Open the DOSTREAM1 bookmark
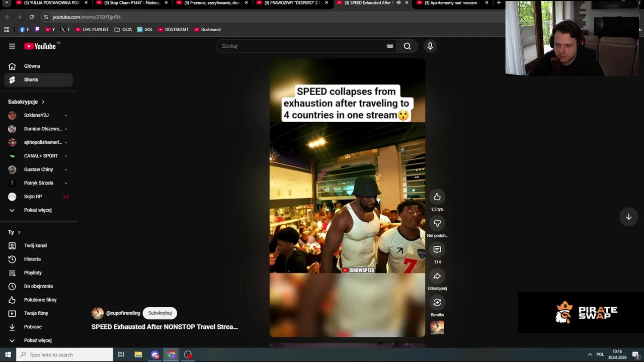Screen dimensions: 644x362 173,29
